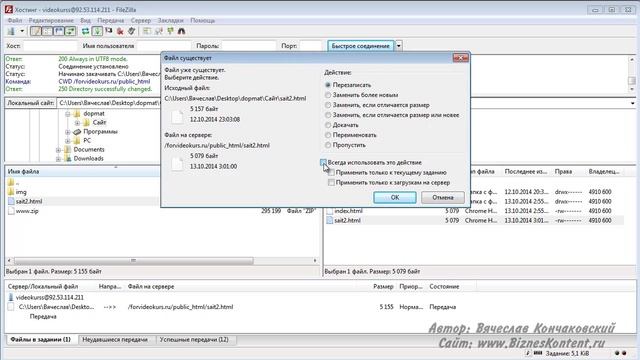640x360 pixels.
Task: Open directory listing filters icon
Action: click(147, 31)
